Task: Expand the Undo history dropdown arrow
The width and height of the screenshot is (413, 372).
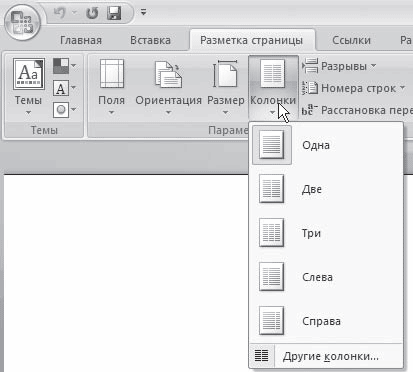Action: [x=74, y=13]
